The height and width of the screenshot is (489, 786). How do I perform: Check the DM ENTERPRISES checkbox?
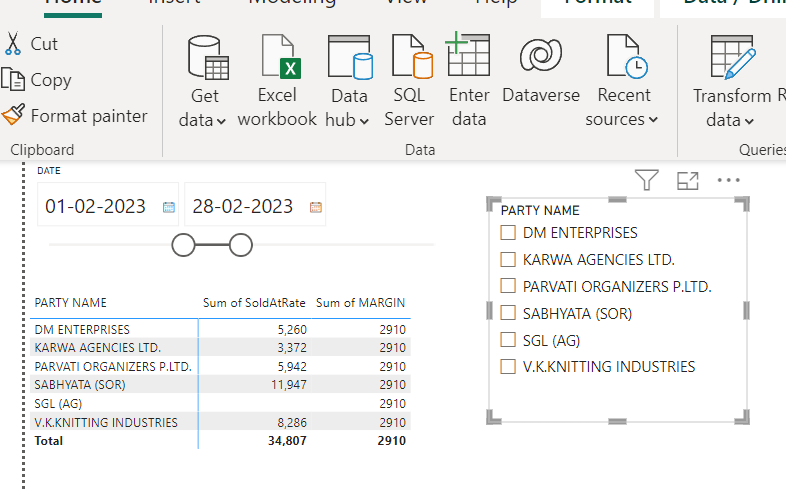508,232
